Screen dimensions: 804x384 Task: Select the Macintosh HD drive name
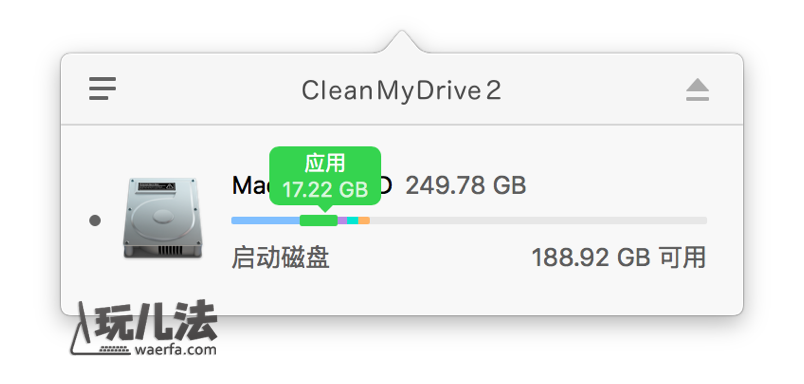click(312, 186)
